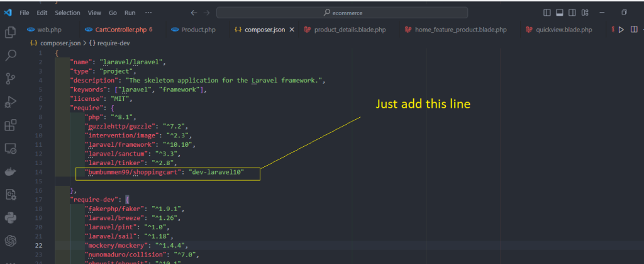644x264 pixels.
Task: Open the Explorer view in activity bar
Action: coord(10,32)
